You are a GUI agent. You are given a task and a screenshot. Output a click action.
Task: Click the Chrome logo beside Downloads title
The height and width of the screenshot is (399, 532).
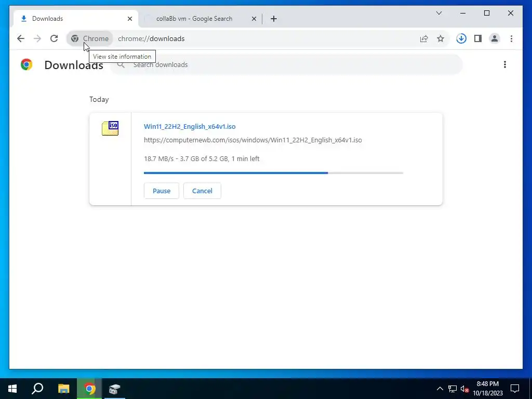pos(26,64)
